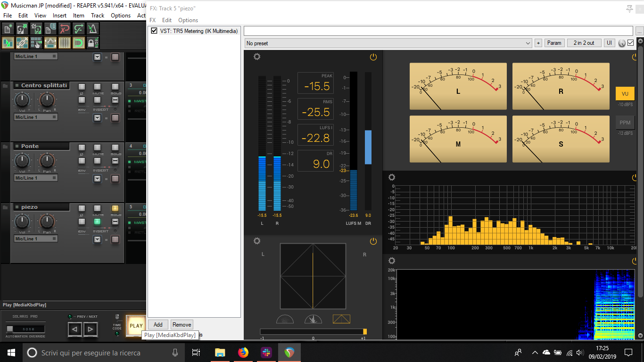This screenshot has height=362, width=644.
Task: Open Firefox from the Windows taskbar
Action: point(243,353)
